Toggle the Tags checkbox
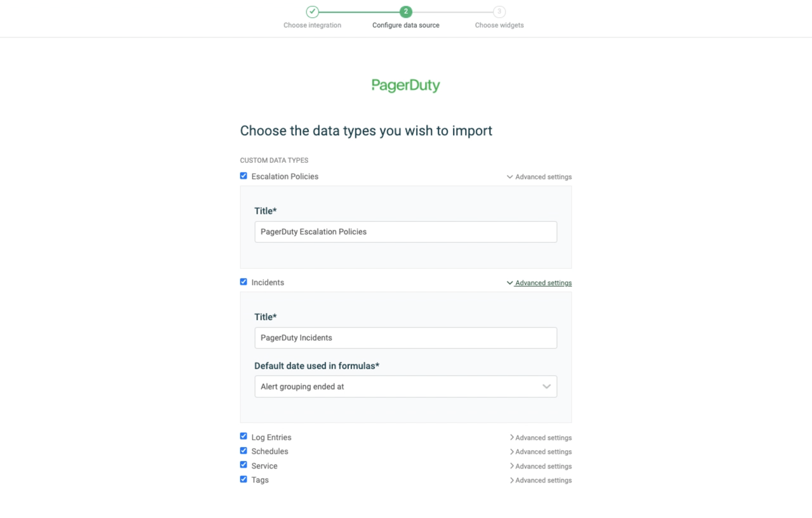Image resolution: width=812 pixels, height=518 pixels. point(244,479)
